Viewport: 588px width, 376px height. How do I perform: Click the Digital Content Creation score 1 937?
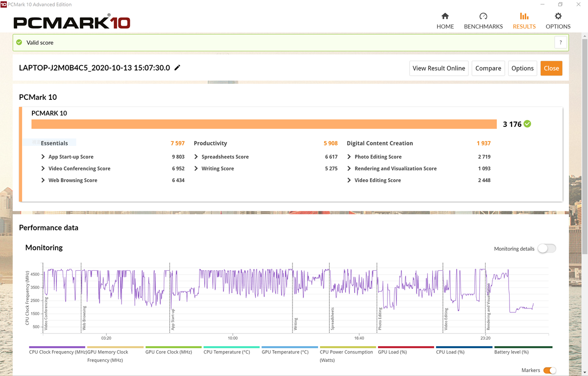(484, 143)
